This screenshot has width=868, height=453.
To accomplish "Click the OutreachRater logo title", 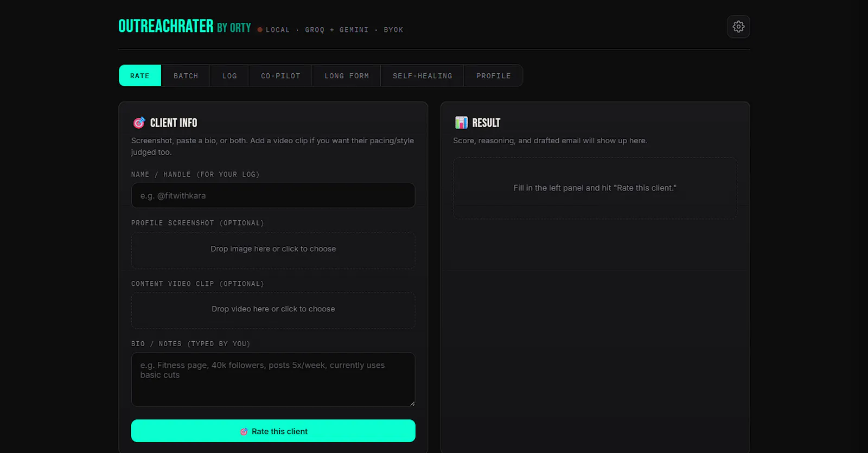I will point(166,26).
